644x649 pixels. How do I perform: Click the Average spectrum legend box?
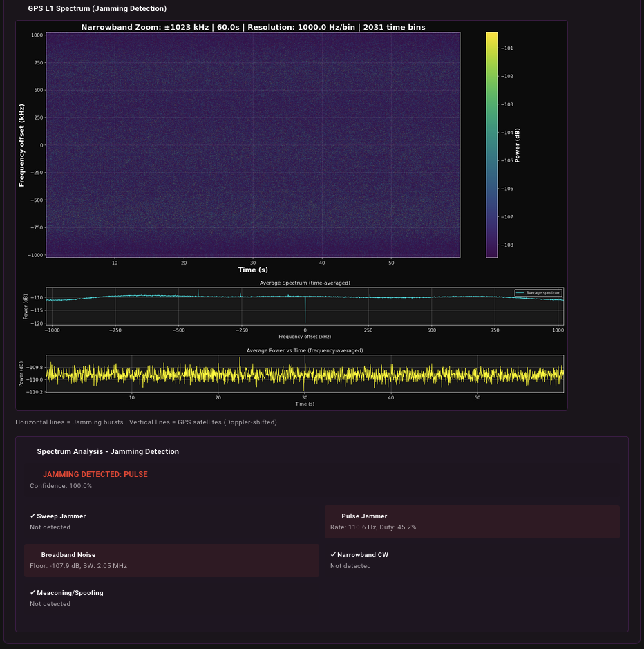[x=538, y=293]
